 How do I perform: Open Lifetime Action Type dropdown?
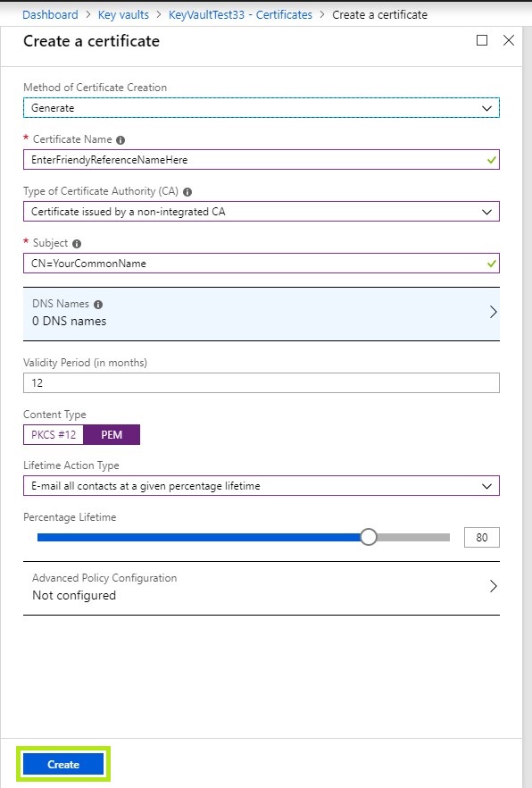[x=261, y=486]
